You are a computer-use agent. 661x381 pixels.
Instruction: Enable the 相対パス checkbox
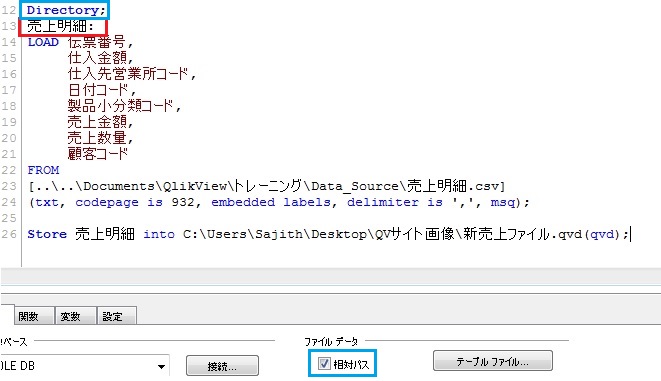coord(324,363)
